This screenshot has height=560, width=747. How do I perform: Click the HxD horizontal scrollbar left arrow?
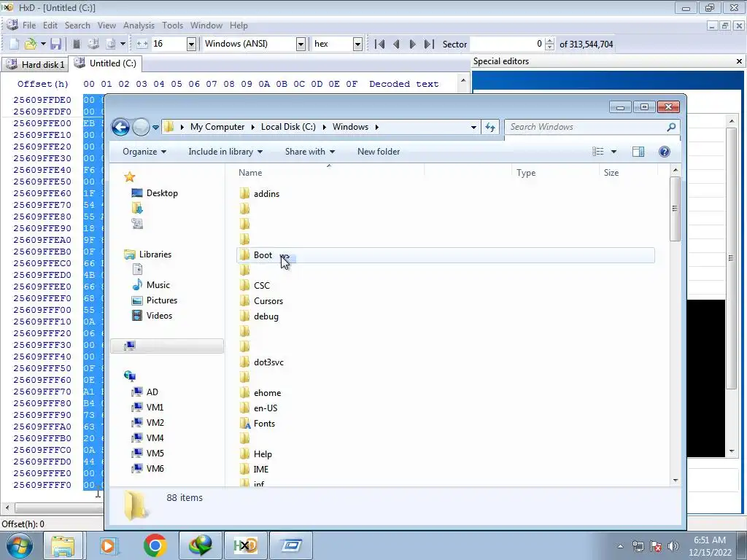pos(7,507)
